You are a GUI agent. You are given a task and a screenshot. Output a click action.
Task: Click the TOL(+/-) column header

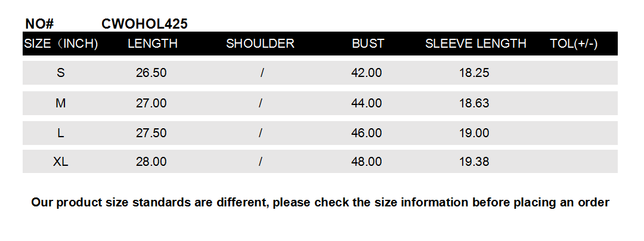tap(574, 44)
